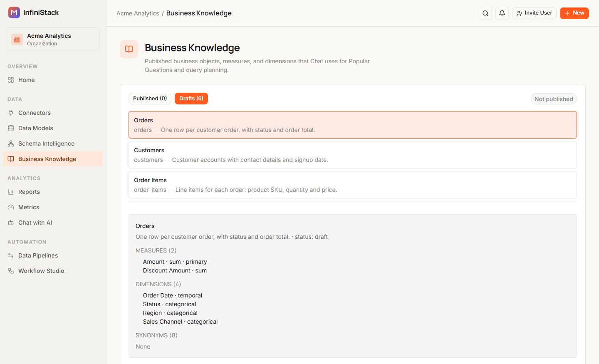Click the Data Pipelines arrows icon
Screen dimensions: 599x364
click(11, 255)
